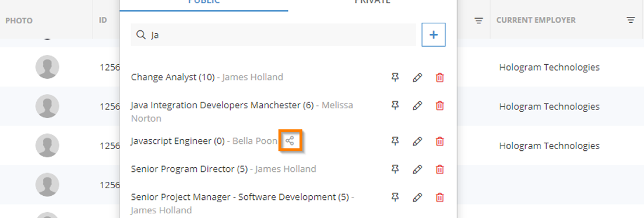Delete the Change Analyst list
The width and height of the screenshot is (644, 218).
click(x=440, y=77)
